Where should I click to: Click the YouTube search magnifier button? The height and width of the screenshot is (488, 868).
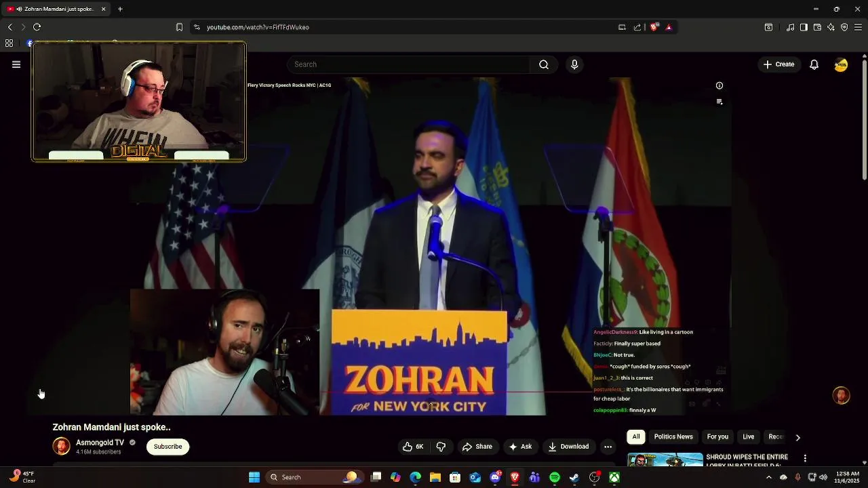(544, 64)
